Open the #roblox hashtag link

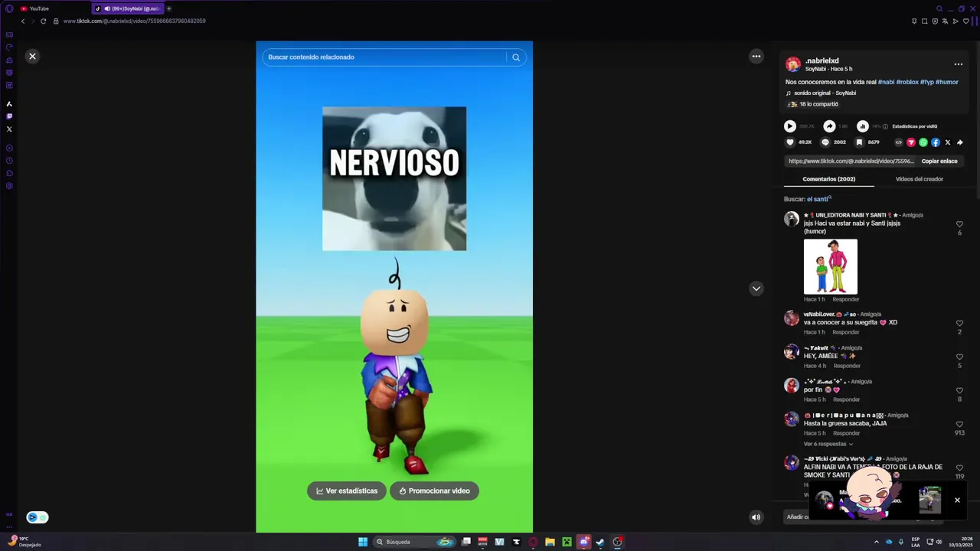point(907,82)
